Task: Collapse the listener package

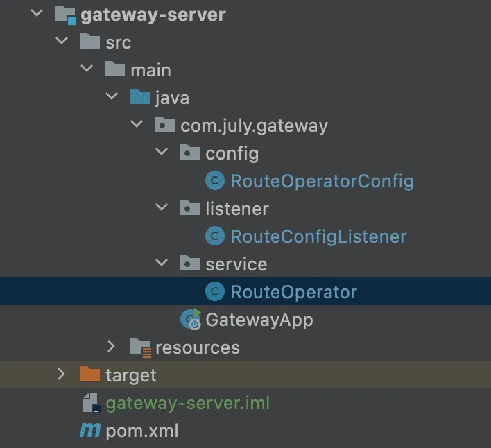Action: tap(162, 209)
